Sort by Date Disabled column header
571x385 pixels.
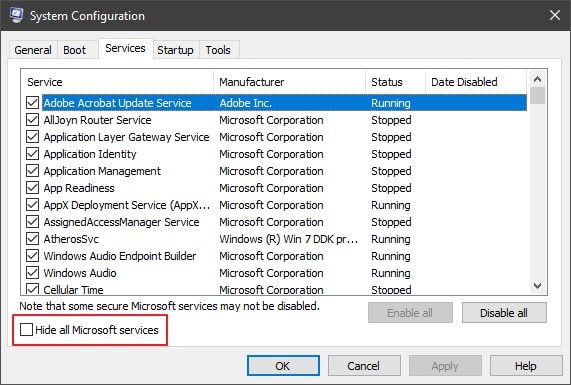click(476, 82)
